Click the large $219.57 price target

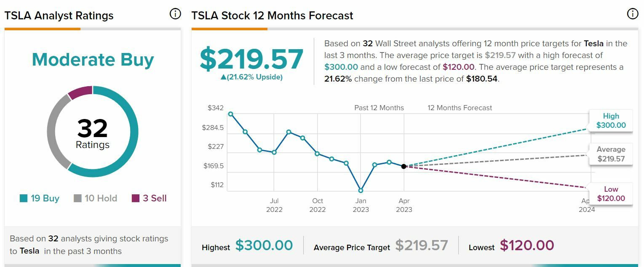pyautogui.click(x=251, y=59)
